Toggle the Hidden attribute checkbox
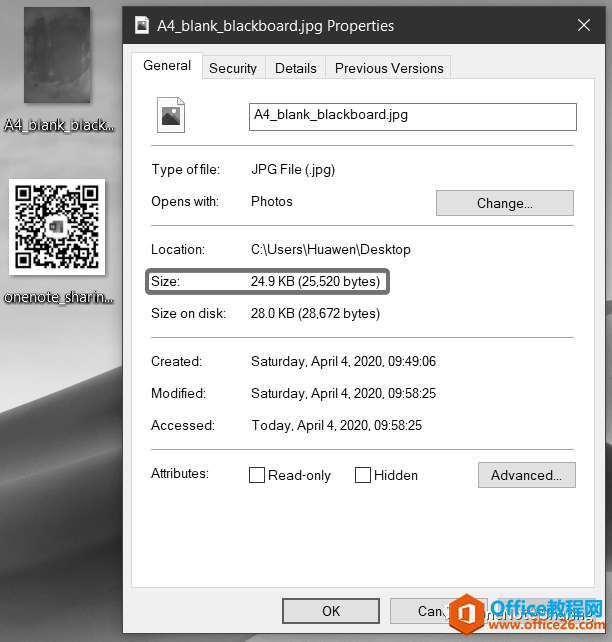Screen dimensions: 612x642 pos(363,475)
